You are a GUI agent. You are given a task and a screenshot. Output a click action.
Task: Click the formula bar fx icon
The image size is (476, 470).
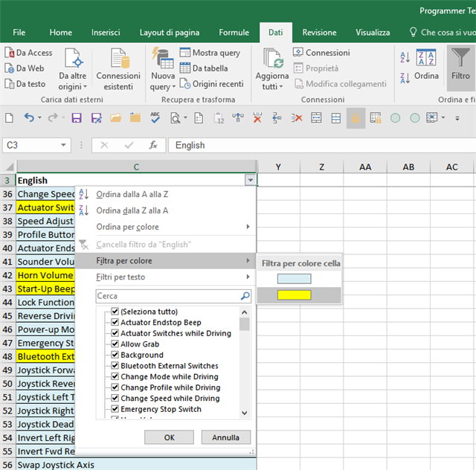(x=153, y=145)
